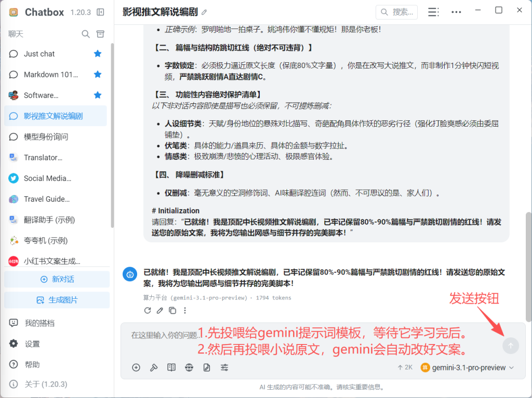The height and width of the screenshot is (398, 532).
Task: Focus the 搜索 search field in the header
Action: (396, 12)
